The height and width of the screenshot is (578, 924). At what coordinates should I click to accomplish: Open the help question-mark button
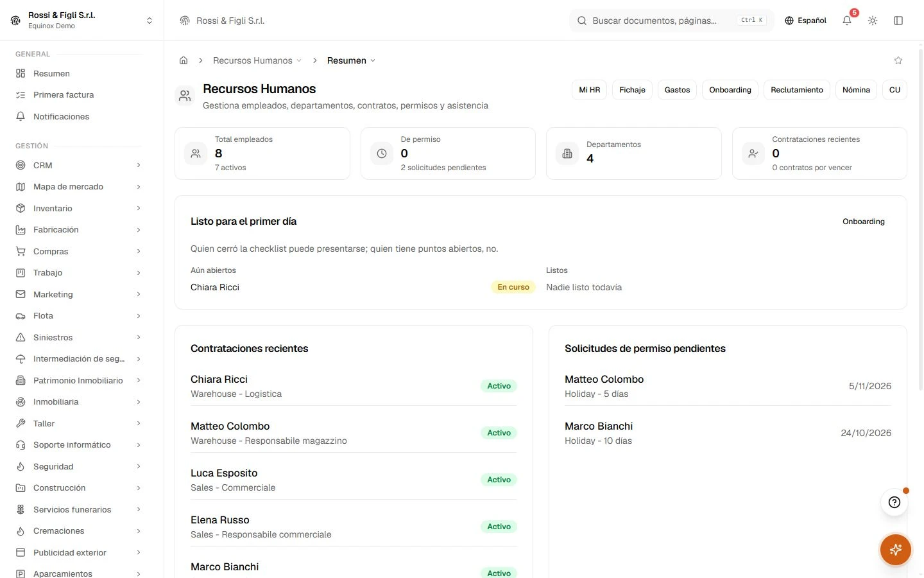point(894,502)
